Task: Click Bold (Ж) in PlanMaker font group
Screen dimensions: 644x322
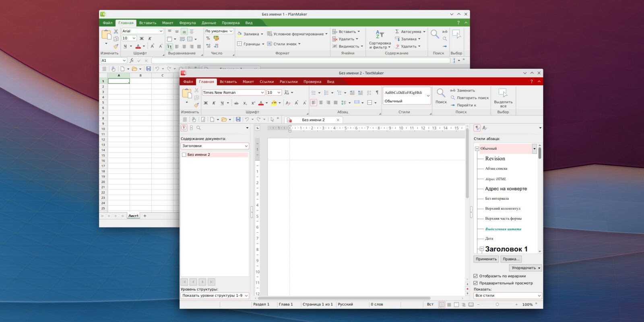Action: [x=141, y=39]
